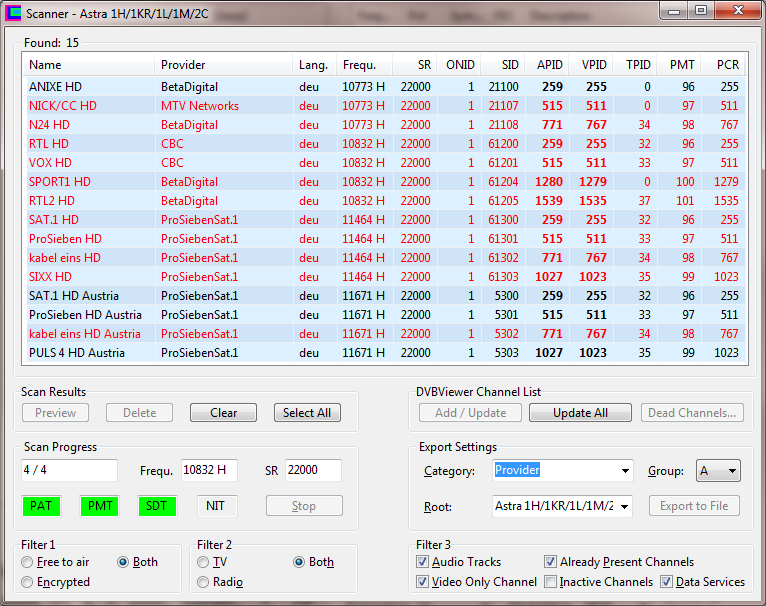This screenshot has width=766, height=606.
Task: Check the Inactive Channels option
Action: (551, 582)
